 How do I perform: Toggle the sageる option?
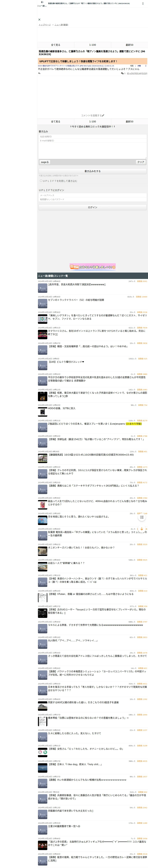[x=45, y=162]
